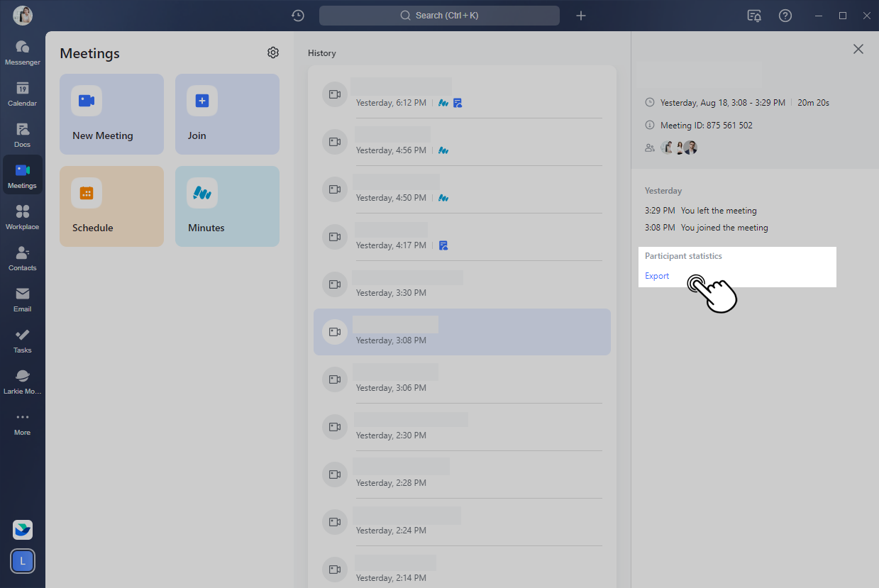Close the meeting details panel
879x588 pixels.
858,49
